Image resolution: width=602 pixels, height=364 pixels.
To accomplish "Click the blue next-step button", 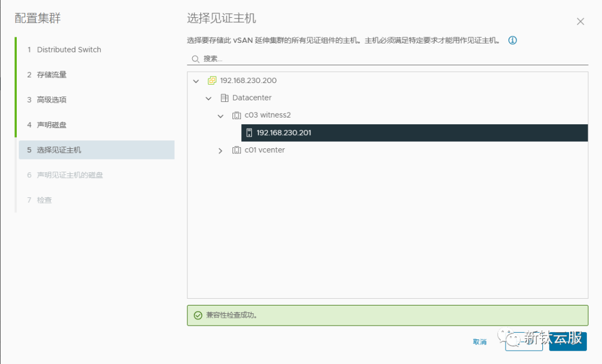I will point(567,341).
